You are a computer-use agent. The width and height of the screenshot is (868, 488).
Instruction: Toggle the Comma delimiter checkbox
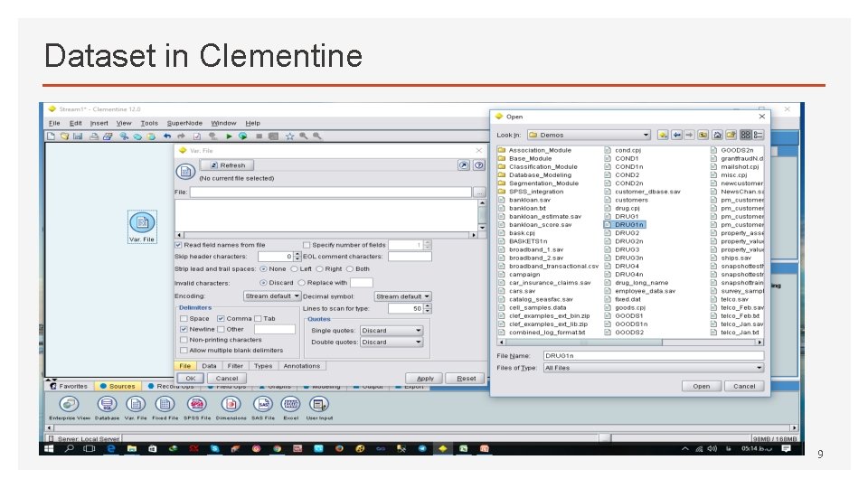tap(221, 319)
